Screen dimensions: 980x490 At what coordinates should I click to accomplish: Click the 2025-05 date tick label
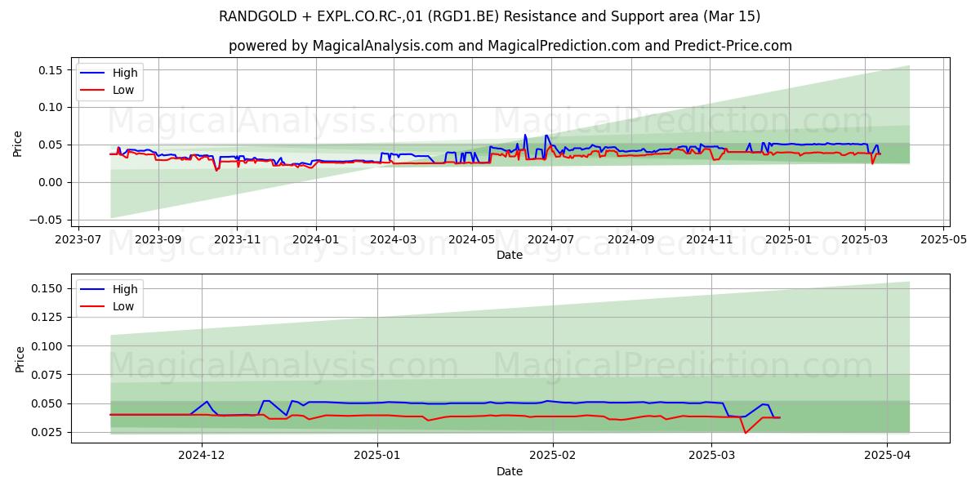click(944, 240)
